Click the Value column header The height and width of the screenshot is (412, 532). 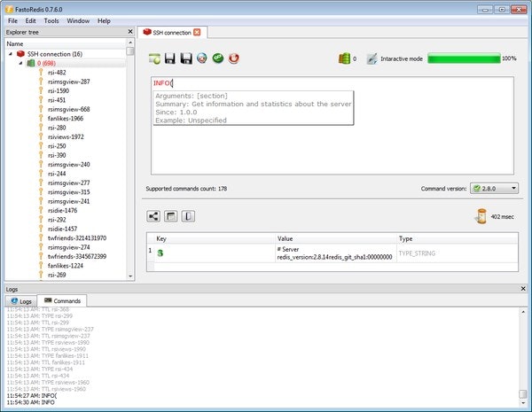pyautogui.click(x=336, y=238)
